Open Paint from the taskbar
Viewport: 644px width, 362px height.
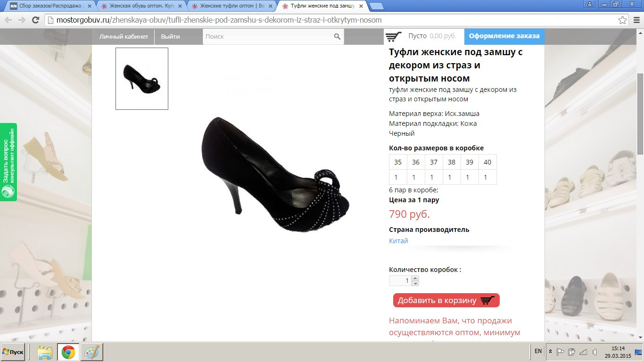[x=92, y=352]
